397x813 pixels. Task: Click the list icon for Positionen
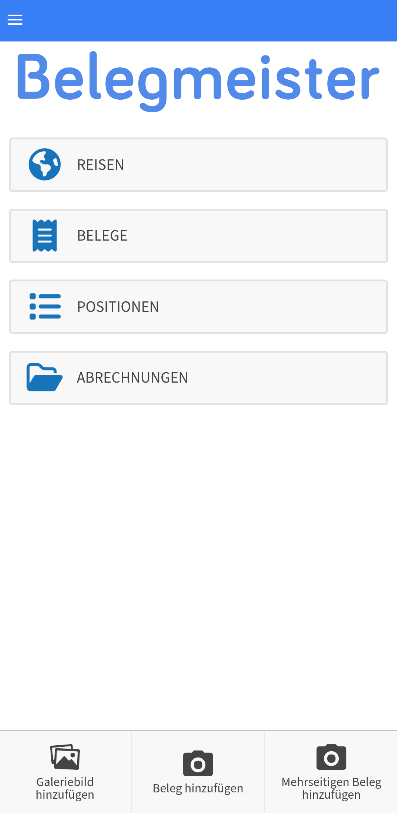45,306
